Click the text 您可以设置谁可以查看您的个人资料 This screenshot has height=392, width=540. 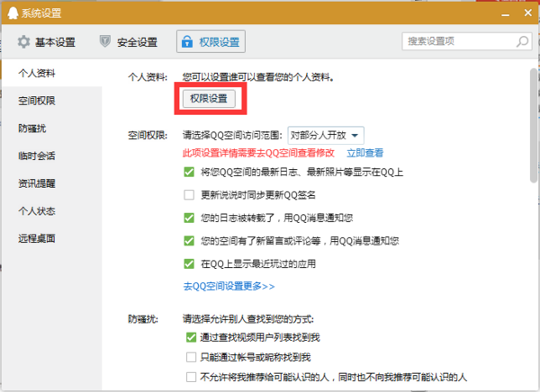(x=258, y=77)
